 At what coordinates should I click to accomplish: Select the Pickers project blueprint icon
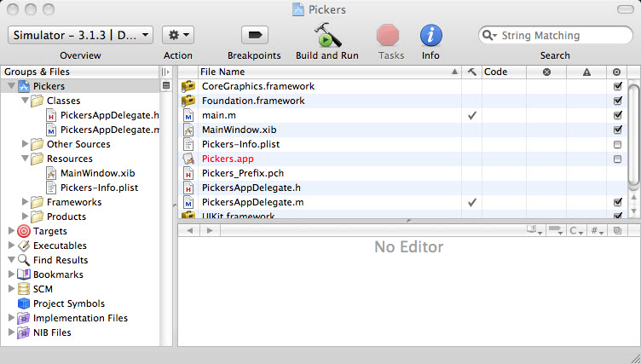coord(24,86)
